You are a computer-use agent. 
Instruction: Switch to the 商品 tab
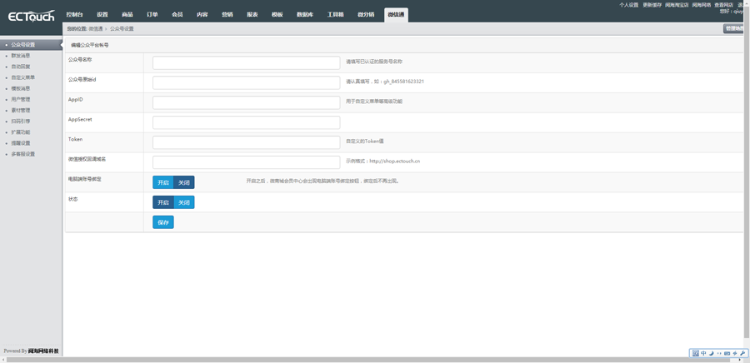(x=127, y=15)
